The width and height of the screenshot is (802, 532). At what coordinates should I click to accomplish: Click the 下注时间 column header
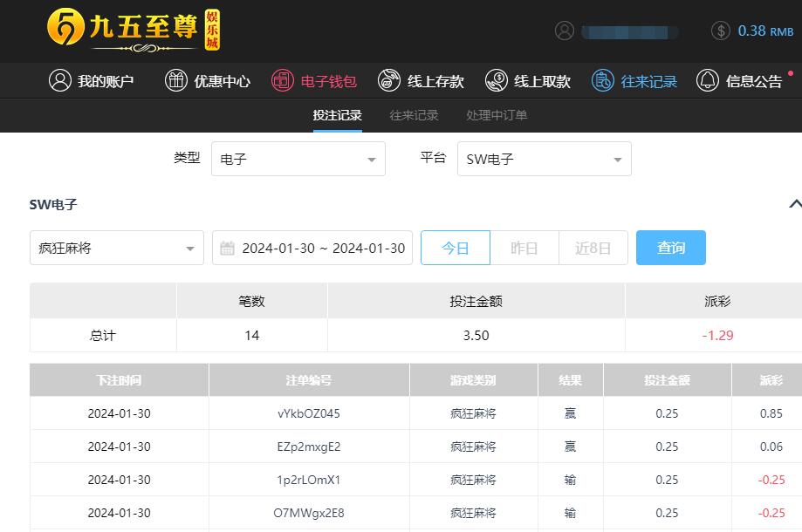(120, 380)
